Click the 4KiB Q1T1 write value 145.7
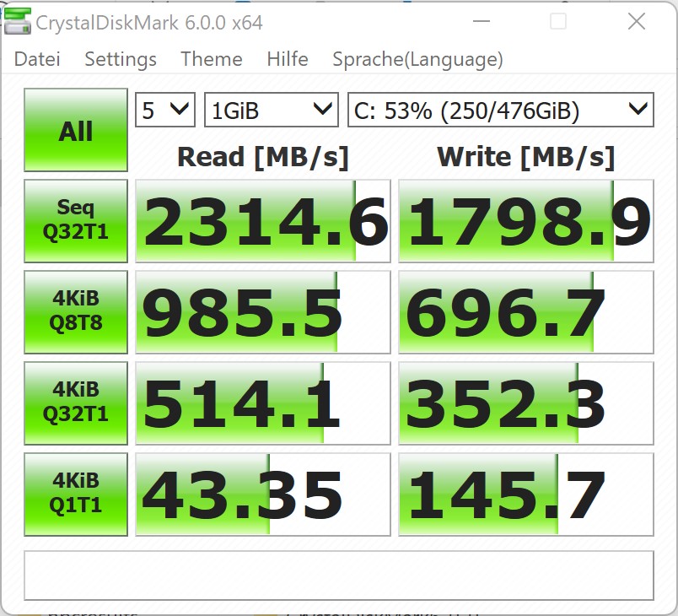678x616 pixels. tap(526, 494)
